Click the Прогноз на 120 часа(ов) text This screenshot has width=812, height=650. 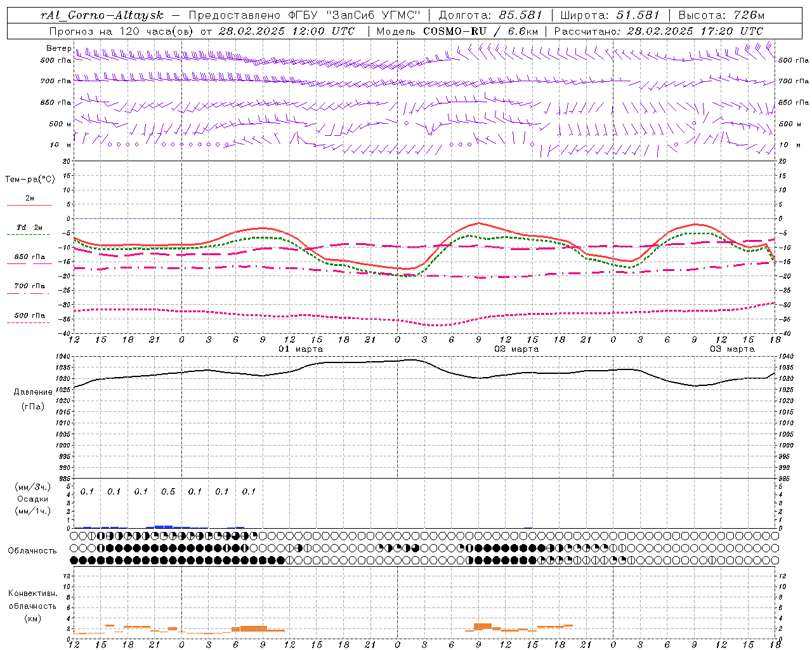click(x=122, y=31)
